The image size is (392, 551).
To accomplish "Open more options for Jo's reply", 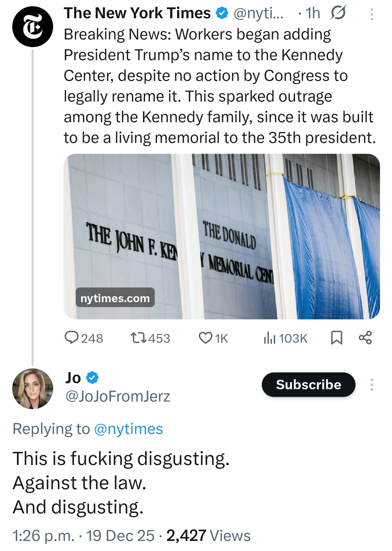I will point(372,385).
